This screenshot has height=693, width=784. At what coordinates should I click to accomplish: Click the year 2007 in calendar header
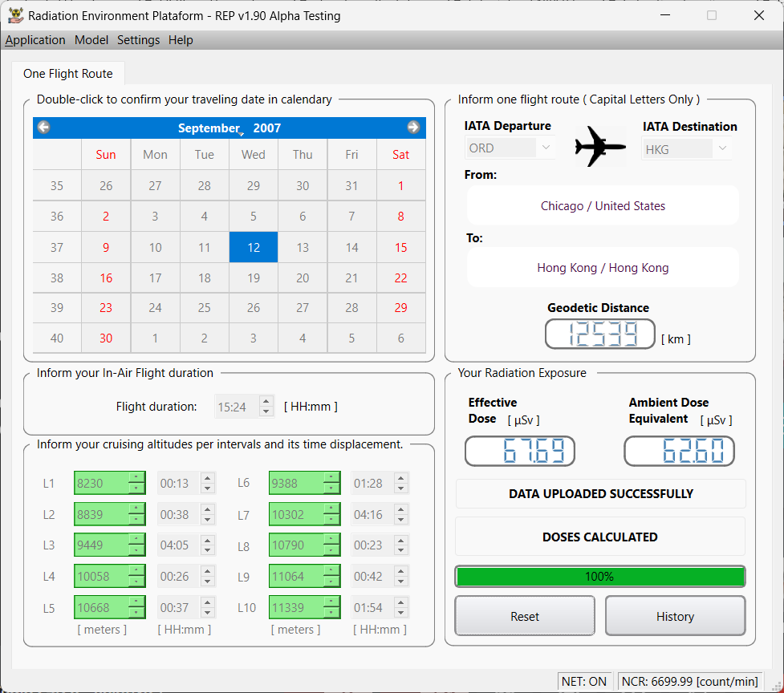coord(267,128)
